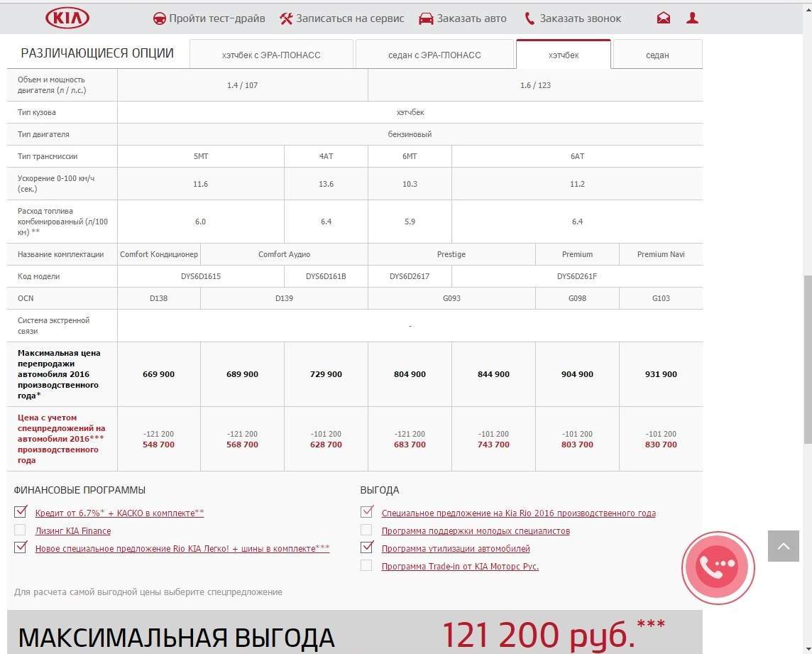Click the D138 OCN cell

coord(158,298)
